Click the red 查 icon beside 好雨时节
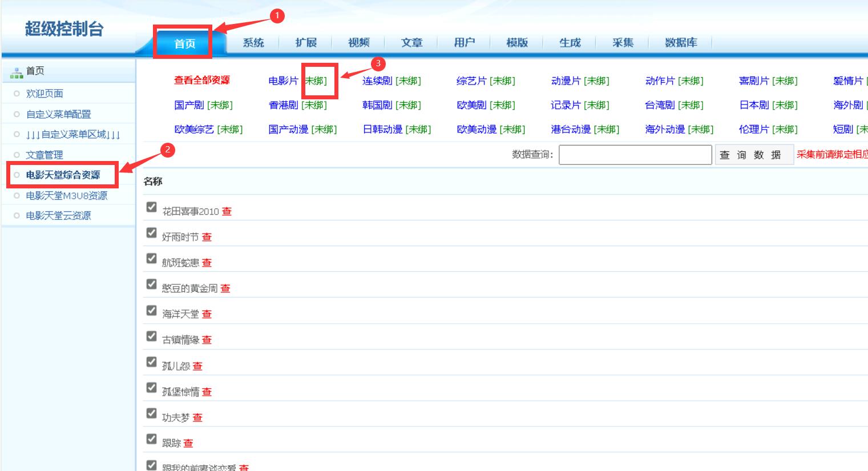This screenshot has height=471, width=868. click(x=207, y=237)
